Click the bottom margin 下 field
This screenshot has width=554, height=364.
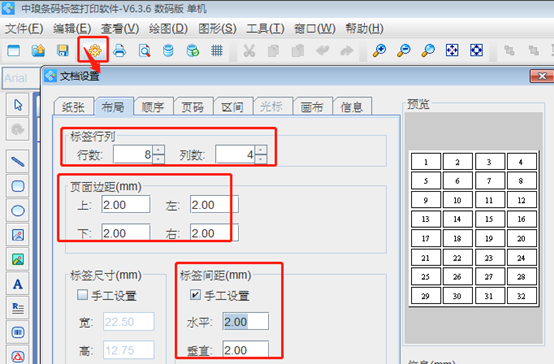pos(126,233)
